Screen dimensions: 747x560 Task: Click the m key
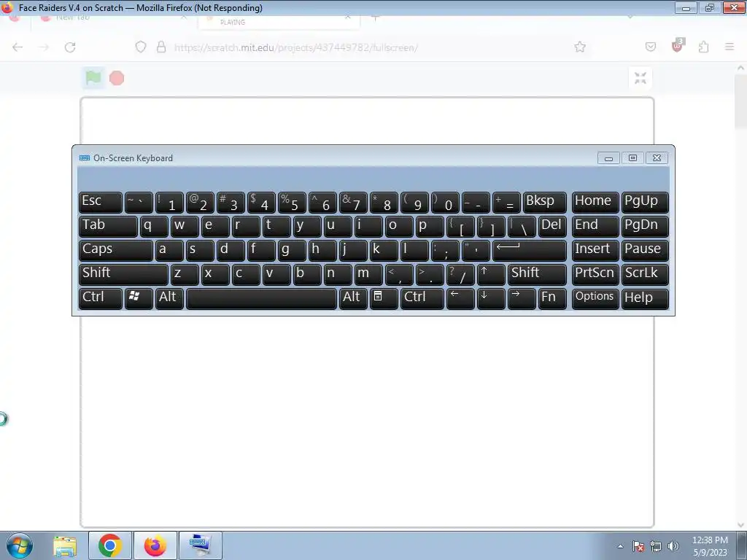pos(368,274)
